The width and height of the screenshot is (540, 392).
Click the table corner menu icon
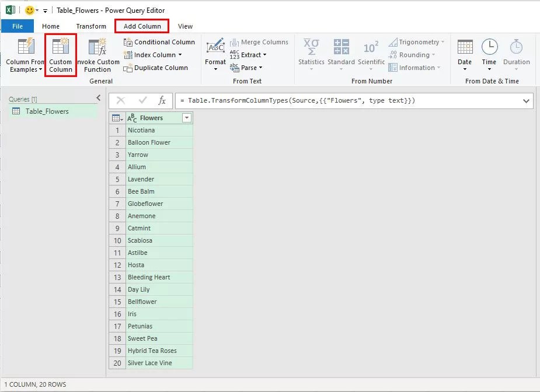117,118
